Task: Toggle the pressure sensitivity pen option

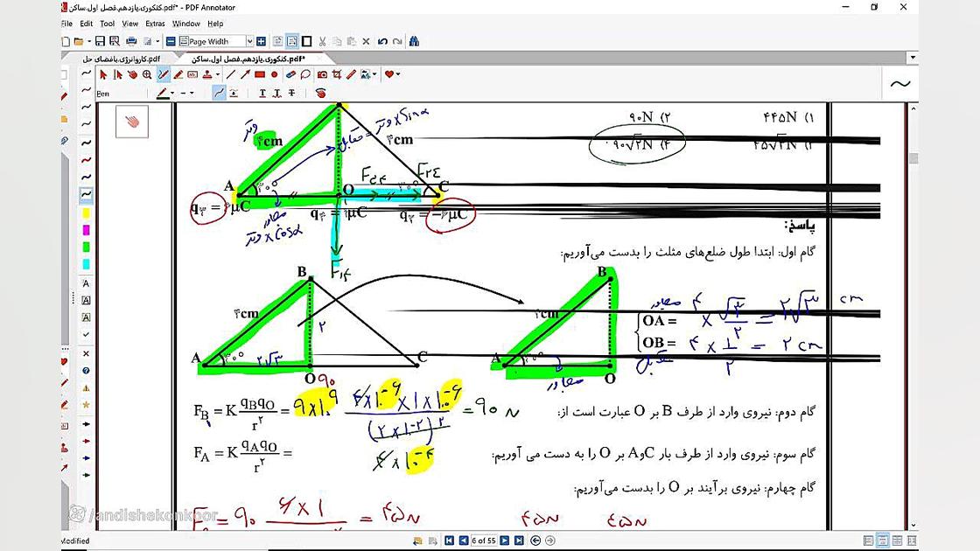Action: (234, 93)
